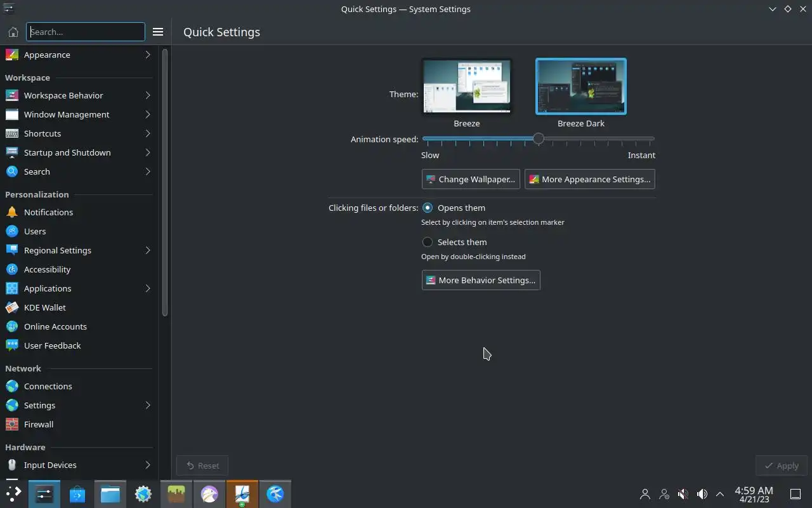
Task: Expand the Input Devices chevron
Action: [x=148, y=465]
